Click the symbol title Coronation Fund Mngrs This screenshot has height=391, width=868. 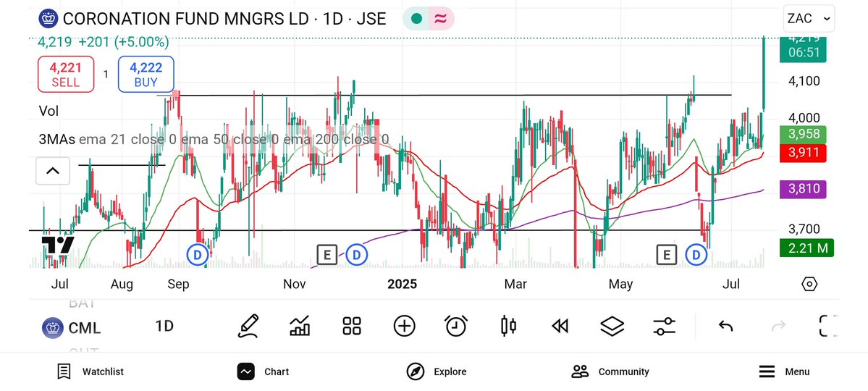point(224,19)
